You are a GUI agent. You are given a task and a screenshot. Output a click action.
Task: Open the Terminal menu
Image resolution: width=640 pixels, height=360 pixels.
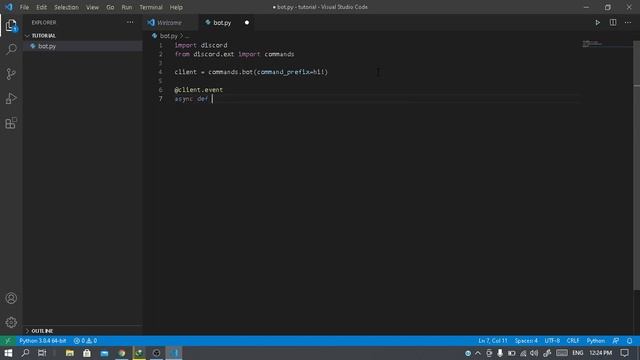(x=151, y=7)
